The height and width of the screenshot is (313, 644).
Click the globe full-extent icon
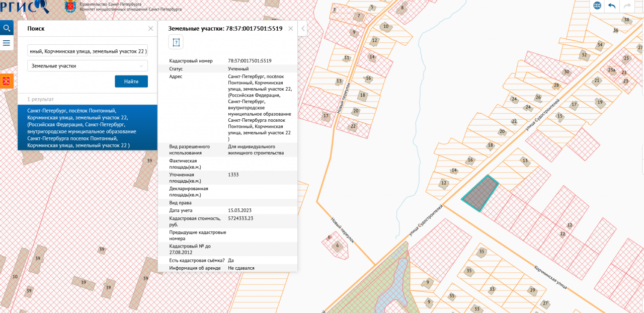pos(597,6)
